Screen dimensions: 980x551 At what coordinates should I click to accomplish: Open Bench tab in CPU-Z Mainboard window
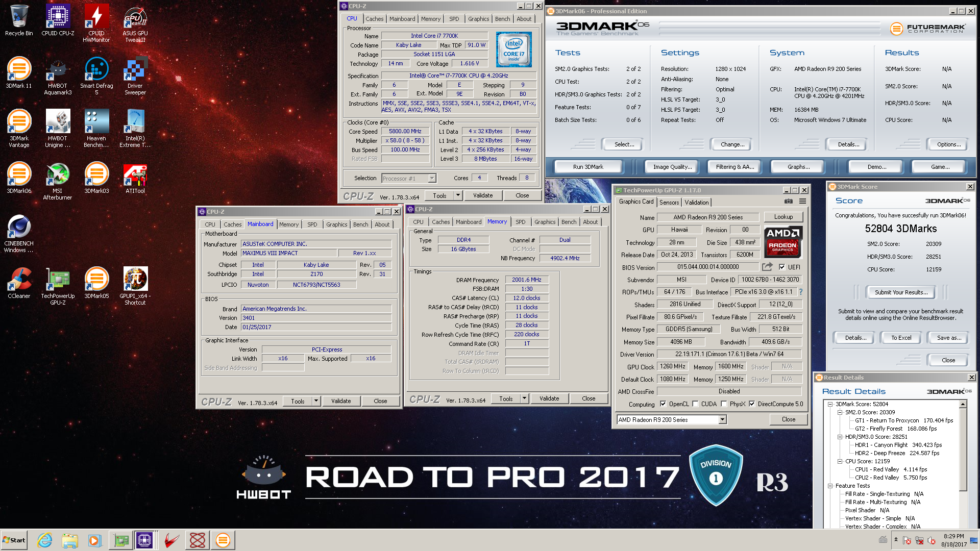(360, 224)
